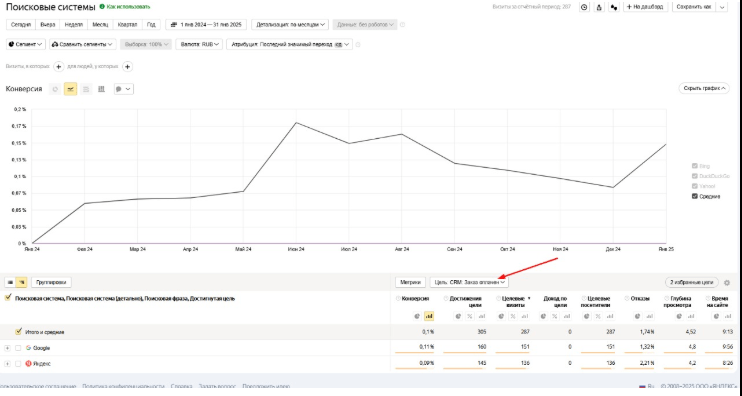Open Группировки button
This screenshot has height=396, width=742.
click(51, 282)
